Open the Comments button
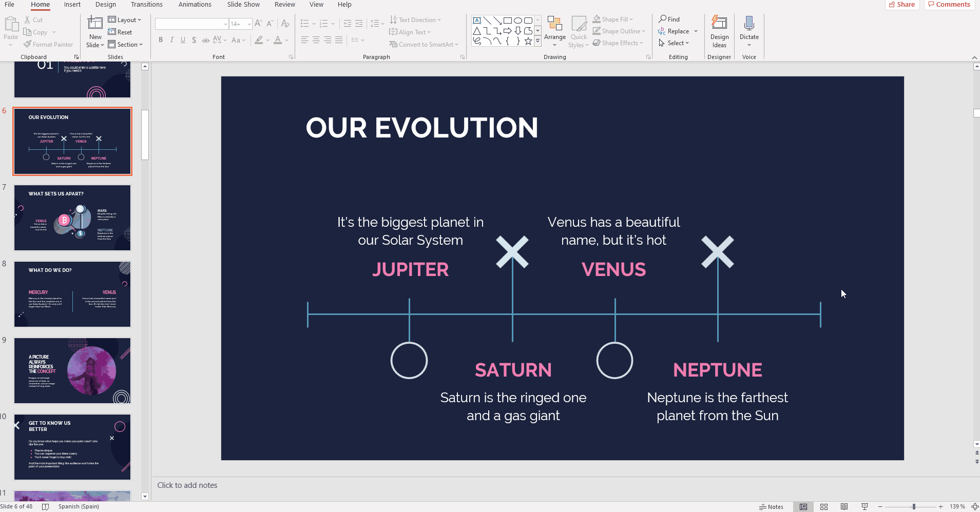Screen dimensions: 980x512 949,5
